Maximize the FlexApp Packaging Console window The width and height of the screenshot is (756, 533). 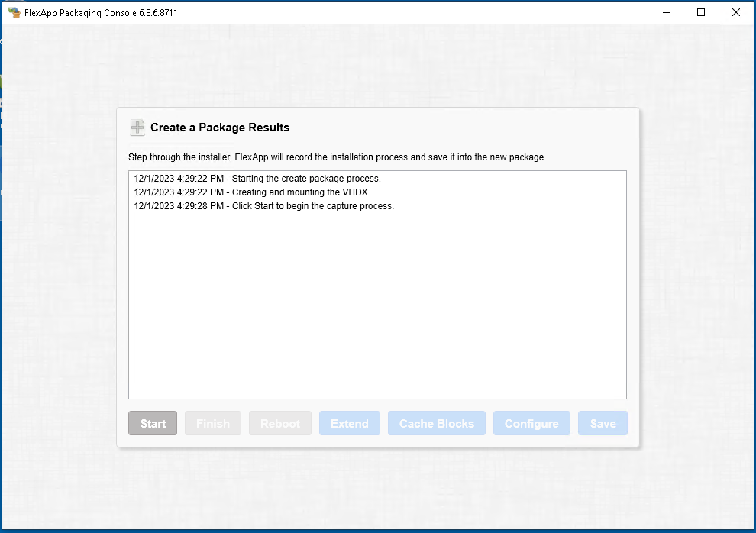[701, 12]
